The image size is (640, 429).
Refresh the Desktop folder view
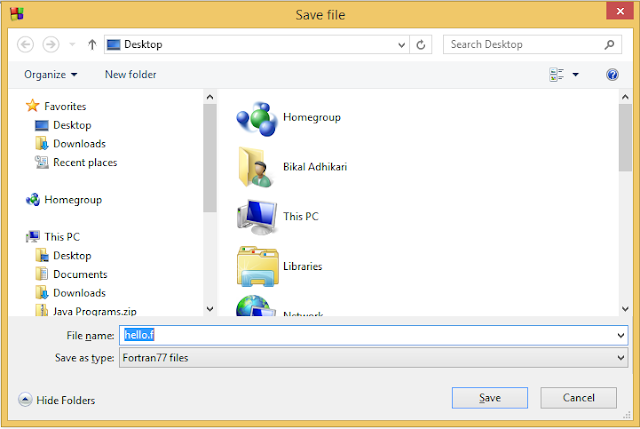click(421, 44)
